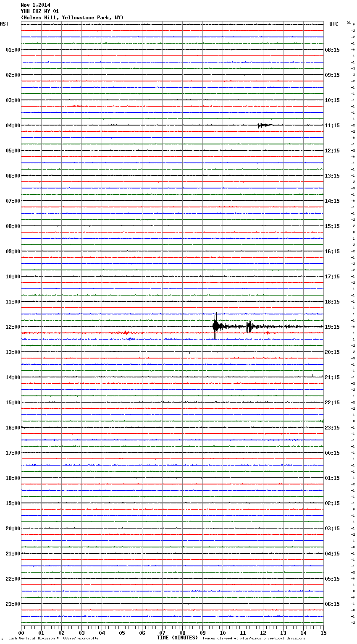The width and height of the screenshot is (357, 644).
Task: Click the "17:15" UTC time label
Action: (x=332, y=277)
